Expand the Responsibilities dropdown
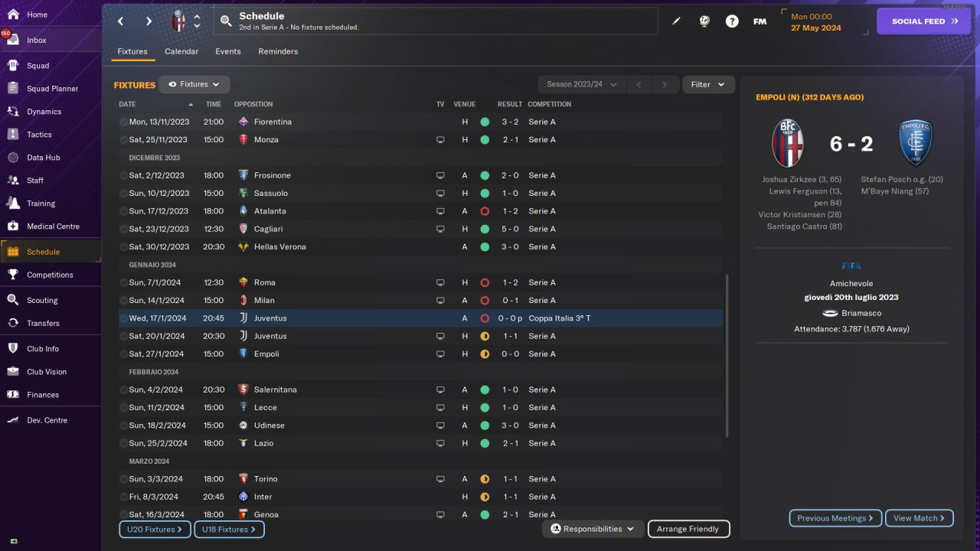Screen dimensions: 980x551 click(593, 529)
